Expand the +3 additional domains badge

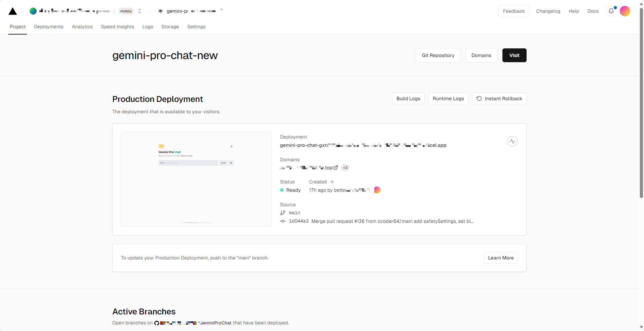[345, 168]
